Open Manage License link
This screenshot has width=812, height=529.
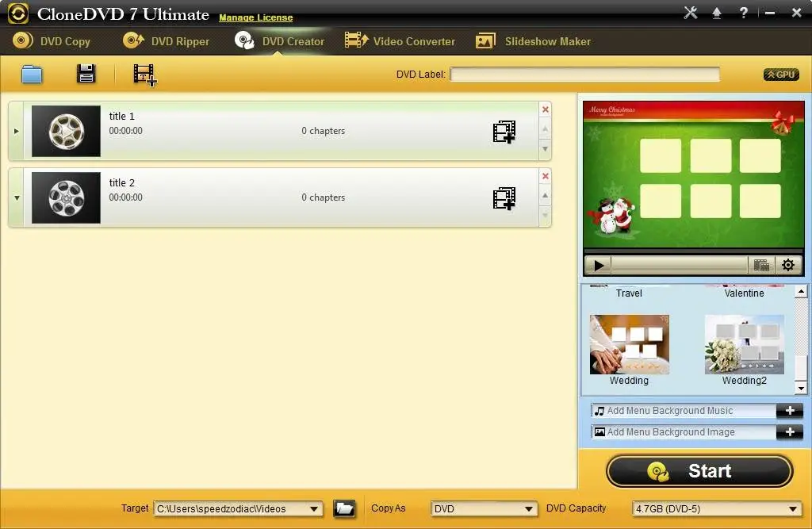tap(256, 17)
